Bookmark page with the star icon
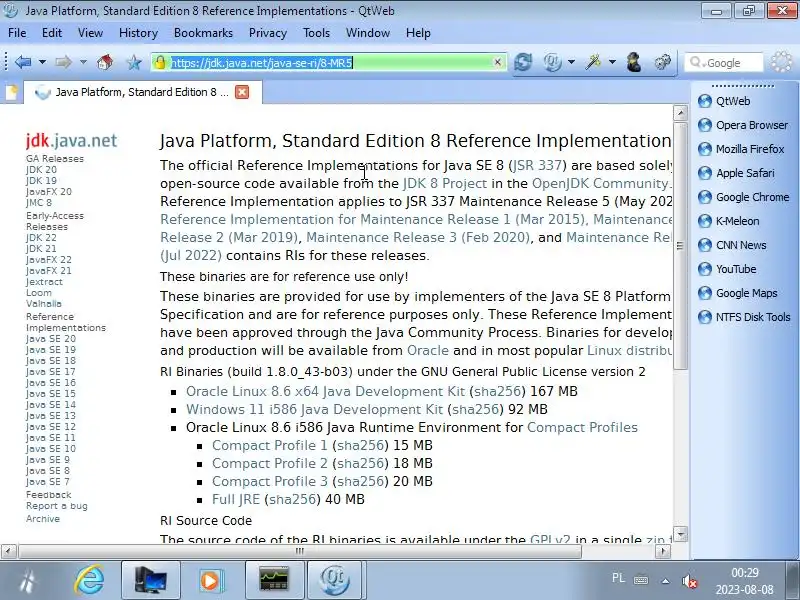This screenshot has width=800, height=600. [134, 63]
